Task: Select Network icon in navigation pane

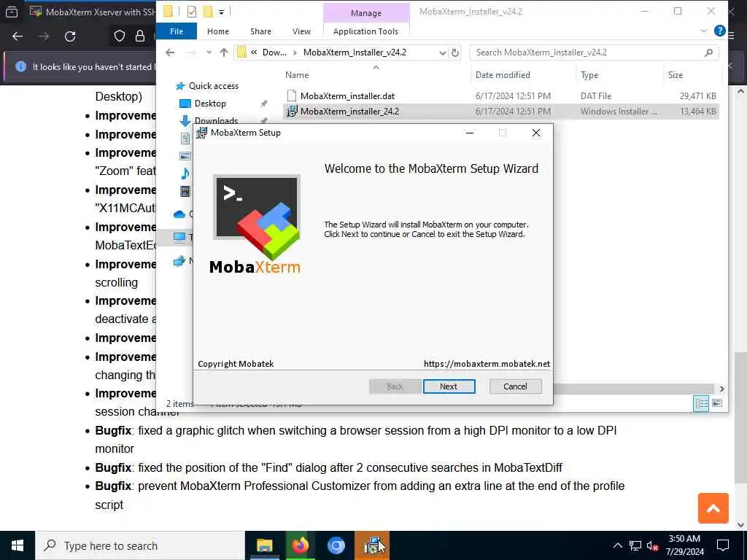Action: [179, 261]
